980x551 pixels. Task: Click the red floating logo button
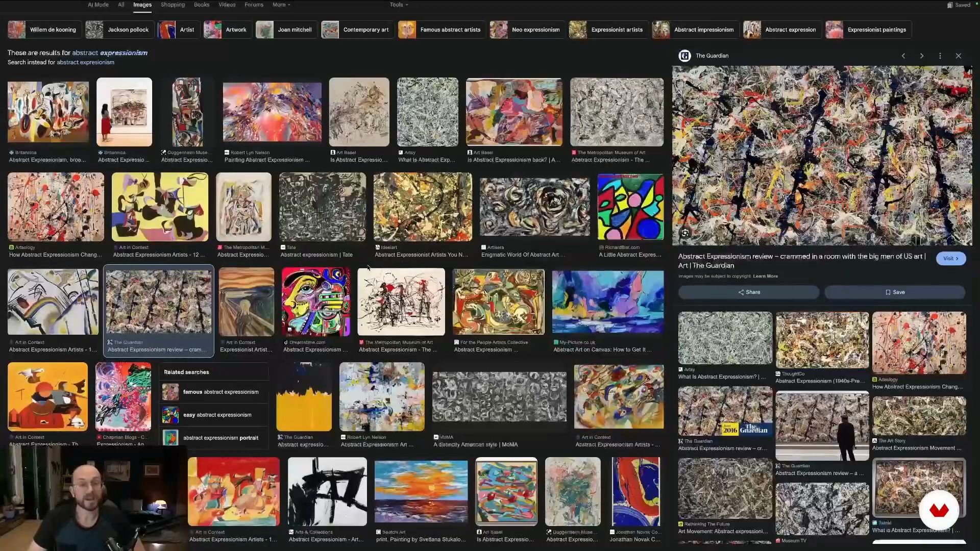pos(939,510)
